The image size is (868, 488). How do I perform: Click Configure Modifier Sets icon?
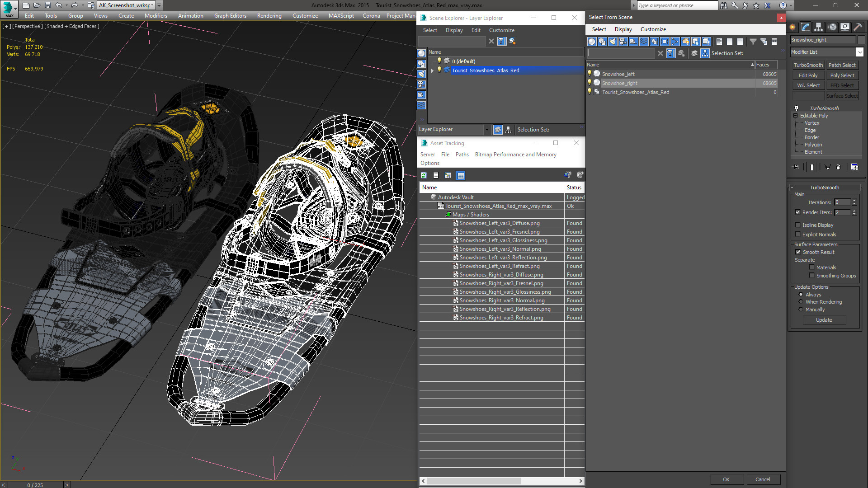(854, 167)
